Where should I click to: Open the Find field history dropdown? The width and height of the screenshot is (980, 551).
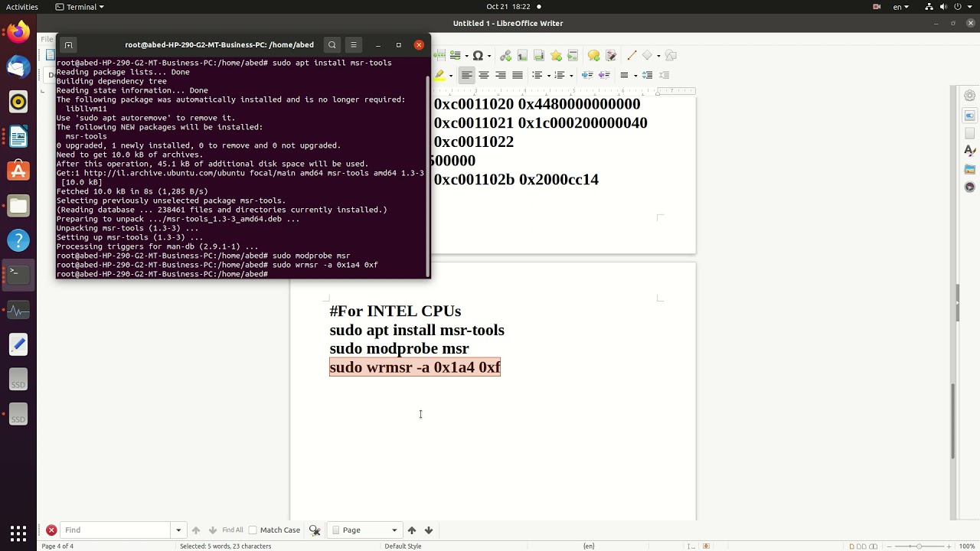pos(178,530)
